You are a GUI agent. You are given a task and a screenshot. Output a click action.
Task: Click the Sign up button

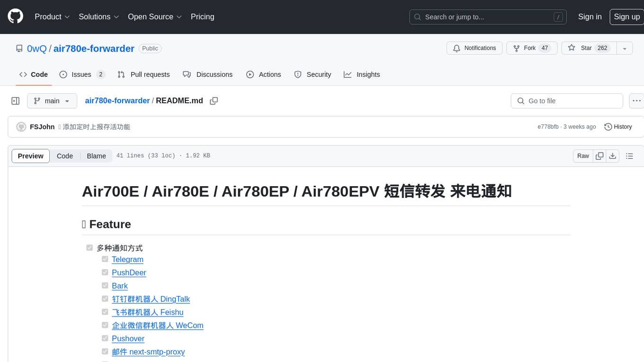(626, 17)
